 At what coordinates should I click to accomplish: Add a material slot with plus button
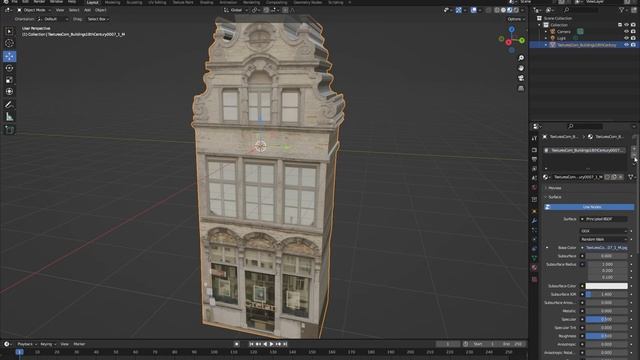coord(634,149)
